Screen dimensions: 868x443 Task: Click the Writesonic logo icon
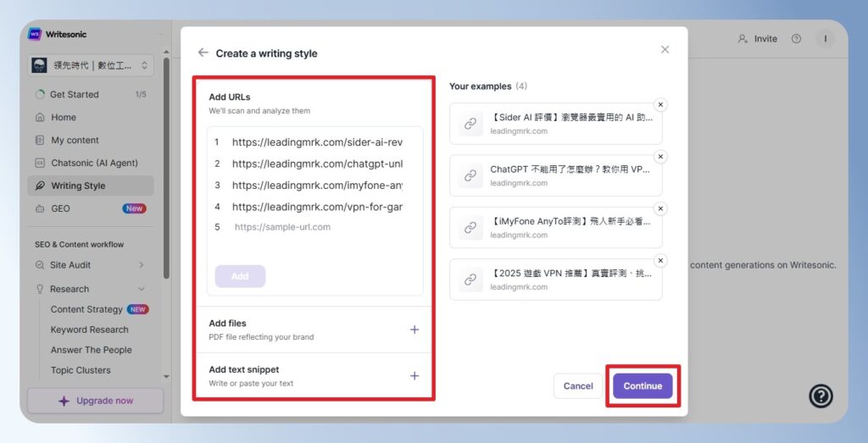coord(34,34)
